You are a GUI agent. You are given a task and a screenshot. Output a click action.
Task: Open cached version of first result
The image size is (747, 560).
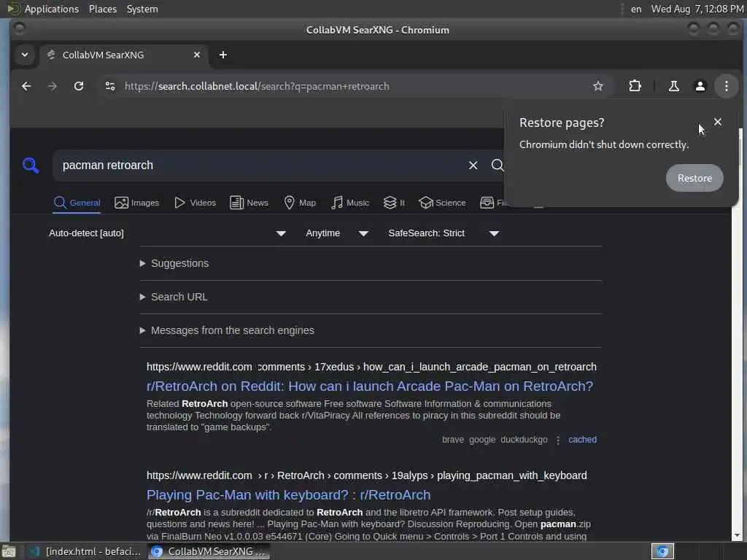pyautogui.click(x=582, y=440)
